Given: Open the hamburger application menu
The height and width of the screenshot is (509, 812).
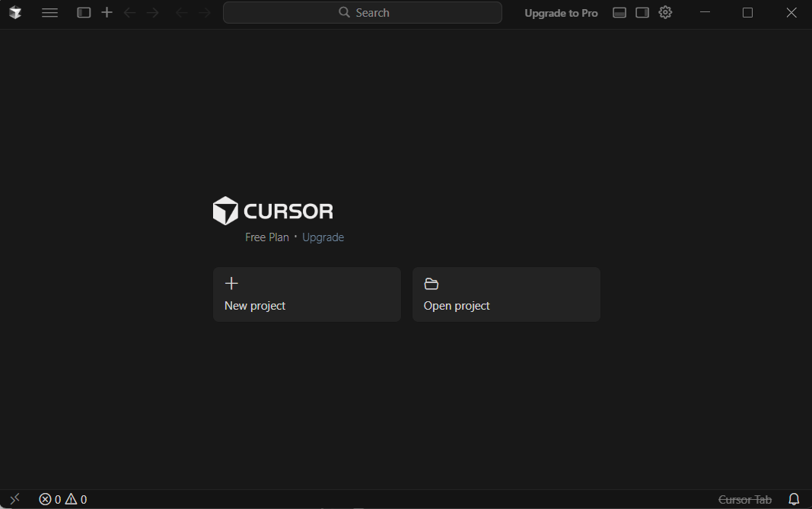Looking at the screenshot, I should pos(49,12).
